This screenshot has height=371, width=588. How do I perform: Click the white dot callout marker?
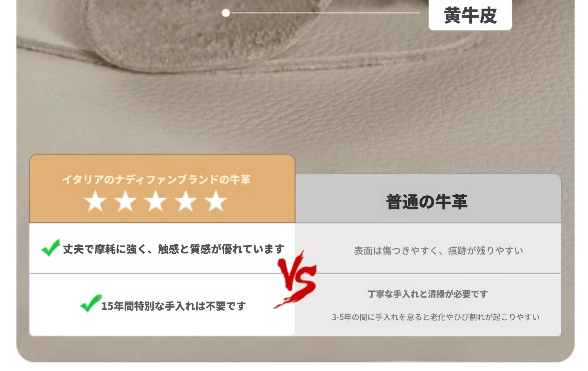click(x=226, y=13)
